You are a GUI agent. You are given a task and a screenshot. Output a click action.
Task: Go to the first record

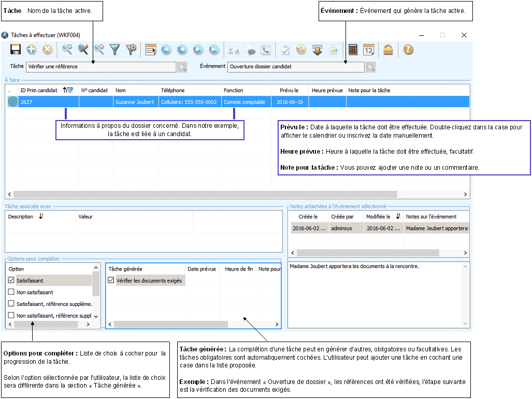[166, 50]
